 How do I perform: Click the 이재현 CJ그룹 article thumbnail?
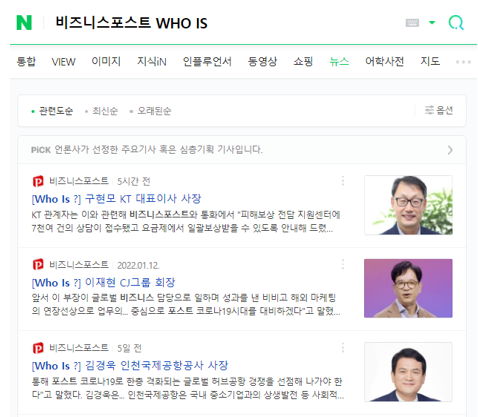(x=408, y=288)
